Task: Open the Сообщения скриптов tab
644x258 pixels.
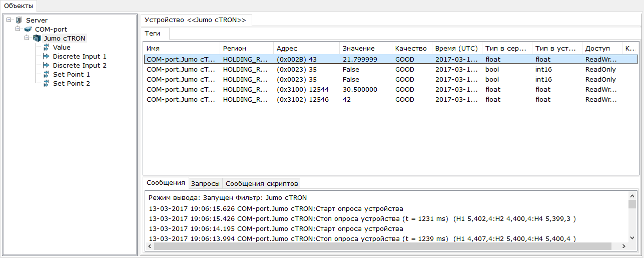Action: tap(262, 183)
